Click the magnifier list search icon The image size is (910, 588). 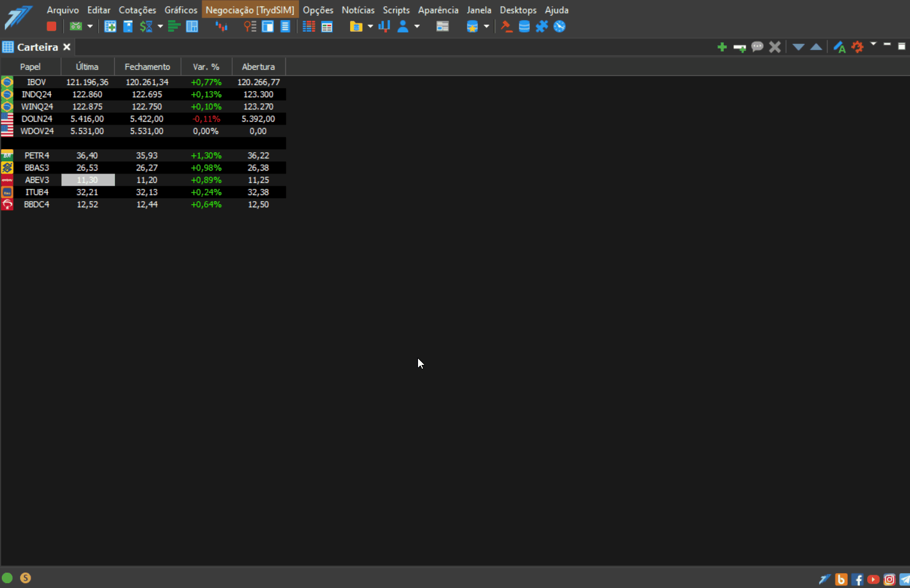pos(249,26)
